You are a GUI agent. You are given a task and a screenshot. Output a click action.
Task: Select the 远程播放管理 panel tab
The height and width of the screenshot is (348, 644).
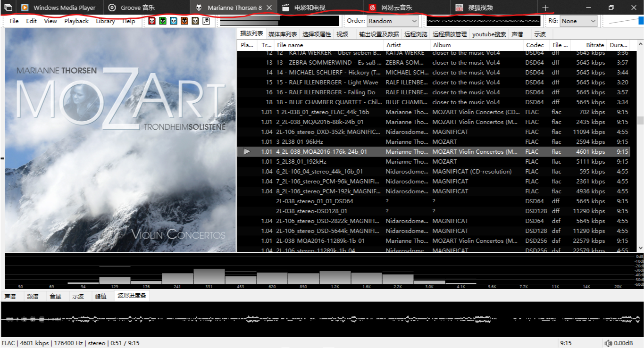[450, 34]
